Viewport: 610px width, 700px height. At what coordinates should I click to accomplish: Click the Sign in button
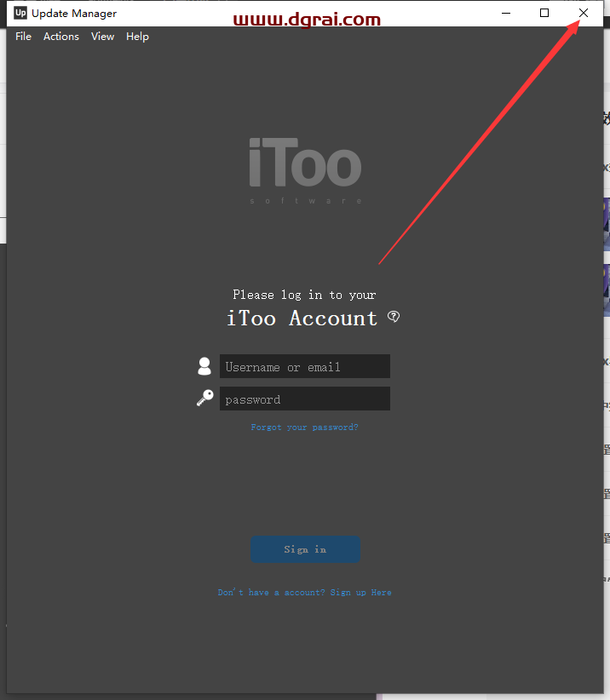[x=306, y=549]
